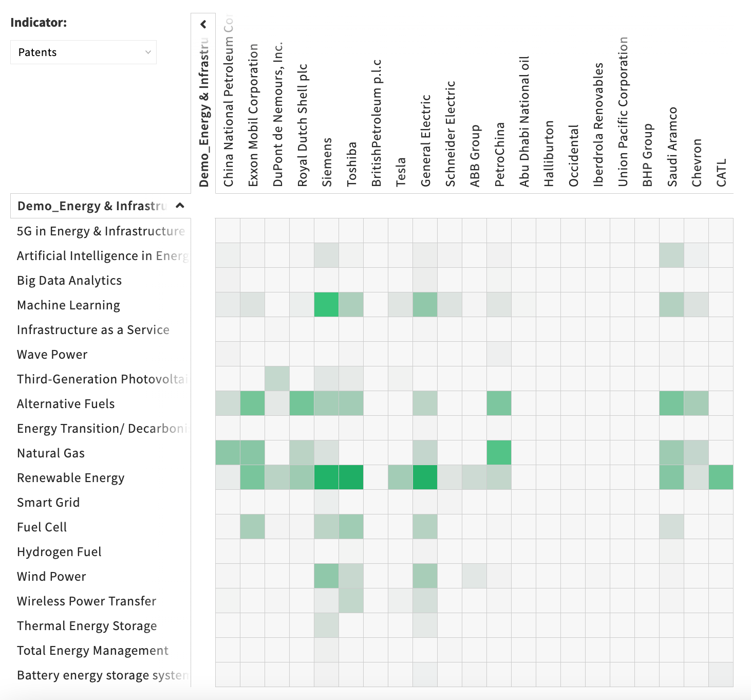Click the CATL column header
The width and height of the screenshot is (751, 700).
click(721, 172)
